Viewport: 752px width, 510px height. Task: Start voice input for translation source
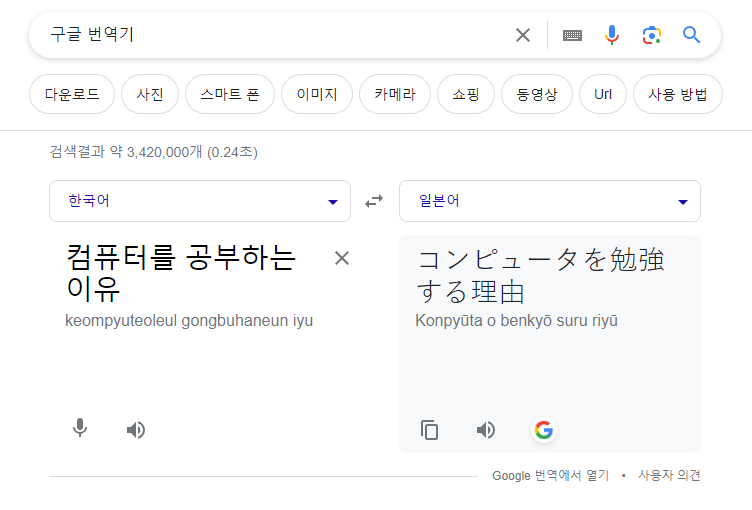[80, 428]
